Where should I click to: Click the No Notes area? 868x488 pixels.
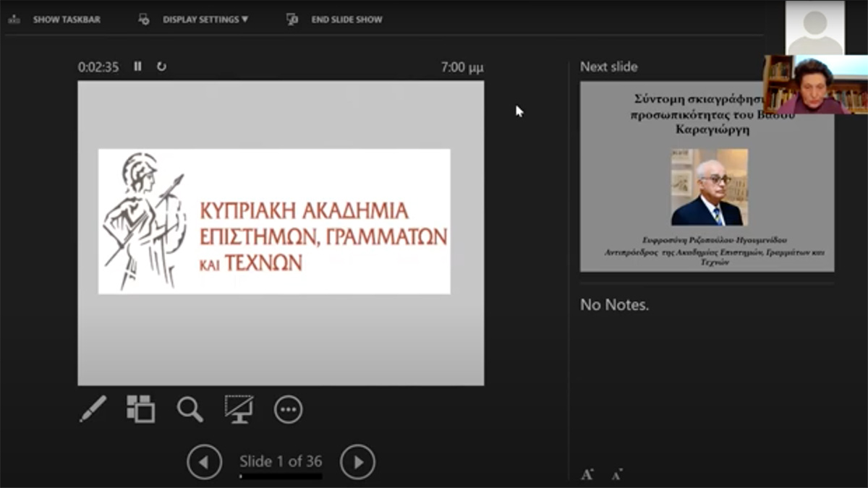[x=615, y=305]
